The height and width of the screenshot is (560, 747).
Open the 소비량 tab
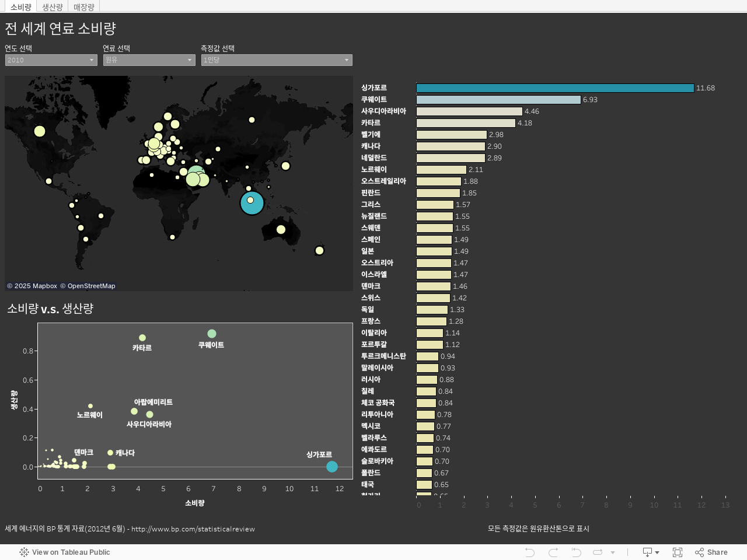click(x=20, y=6)
